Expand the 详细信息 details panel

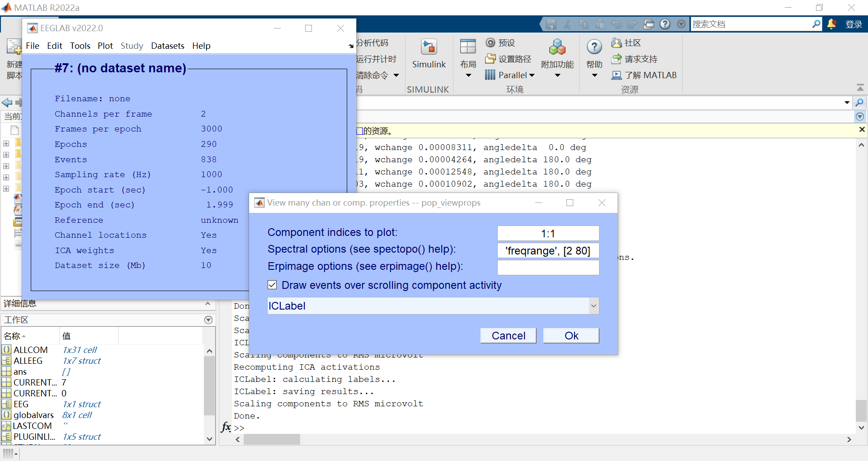208,304
